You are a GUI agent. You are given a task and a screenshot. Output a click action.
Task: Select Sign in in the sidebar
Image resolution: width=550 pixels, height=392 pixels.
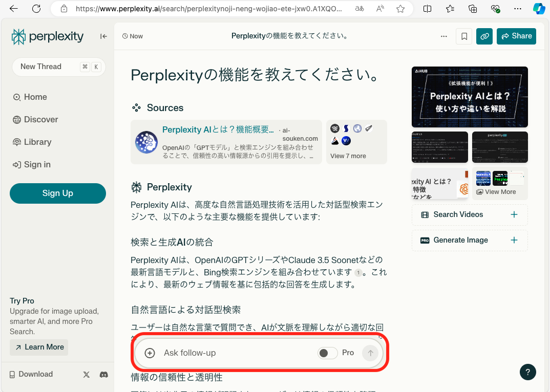point(32,164)
